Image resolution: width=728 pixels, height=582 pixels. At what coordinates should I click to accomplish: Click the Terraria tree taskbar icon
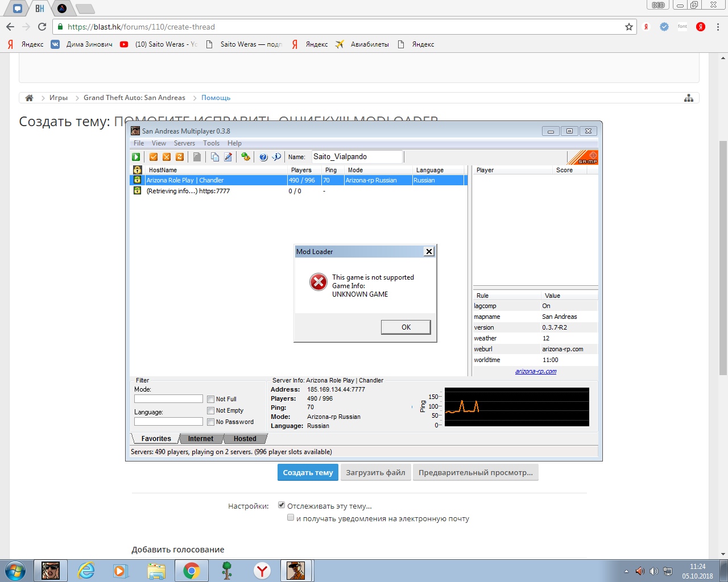point(227,571)
